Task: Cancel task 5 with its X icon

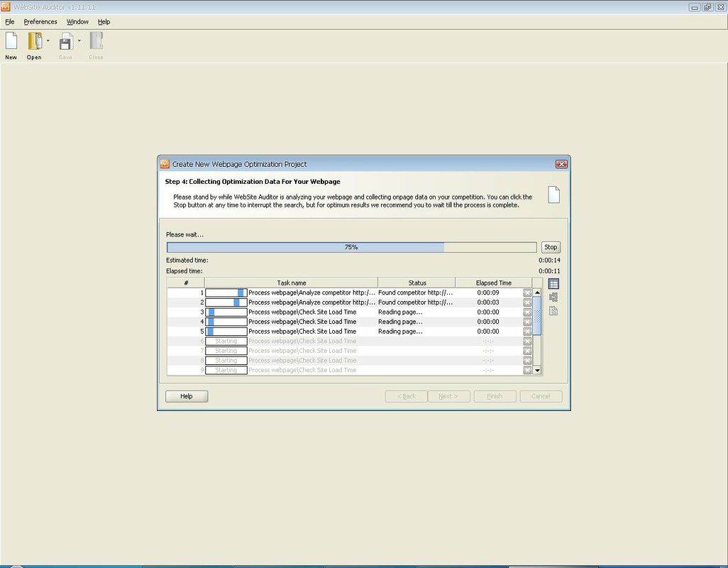Action: tap(527, 332)
